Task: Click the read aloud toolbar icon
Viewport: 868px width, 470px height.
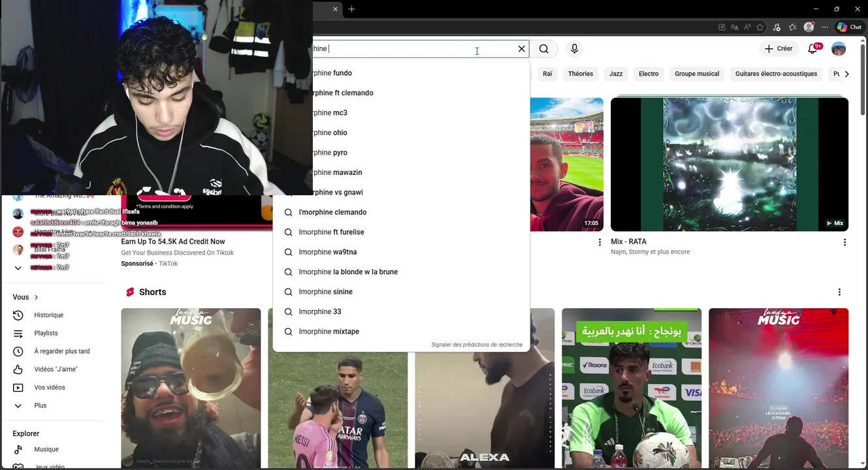Action: point(748,27)
